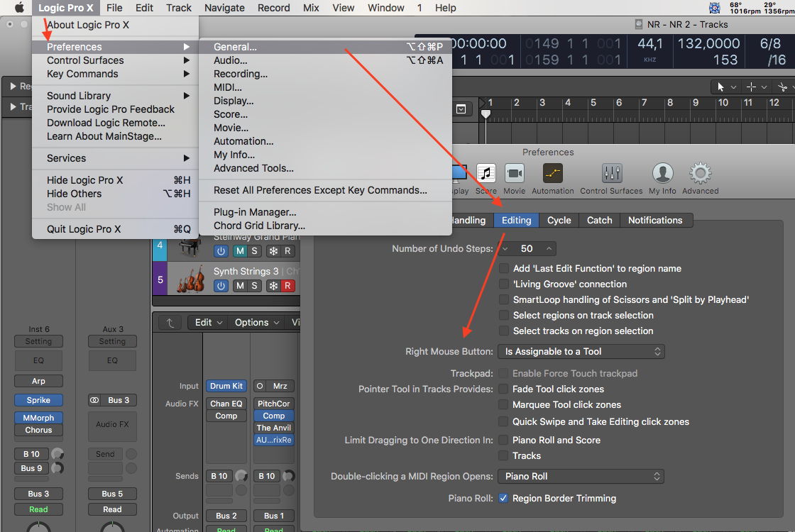Expand the Sound Library submenu
Screen dimensions: 795x532
click(x=115, y=96)
